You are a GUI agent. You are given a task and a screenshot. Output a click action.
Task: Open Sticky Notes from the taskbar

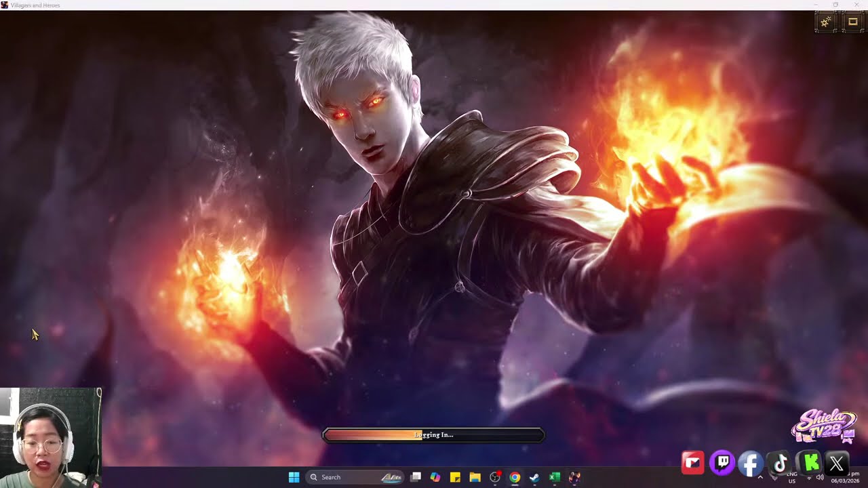[455, 477]
